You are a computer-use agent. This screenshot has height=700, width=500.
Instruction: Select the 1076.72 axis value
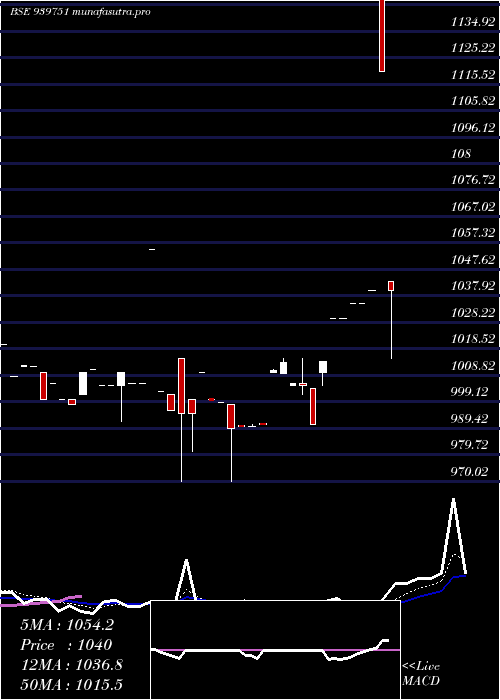point(473,180)
